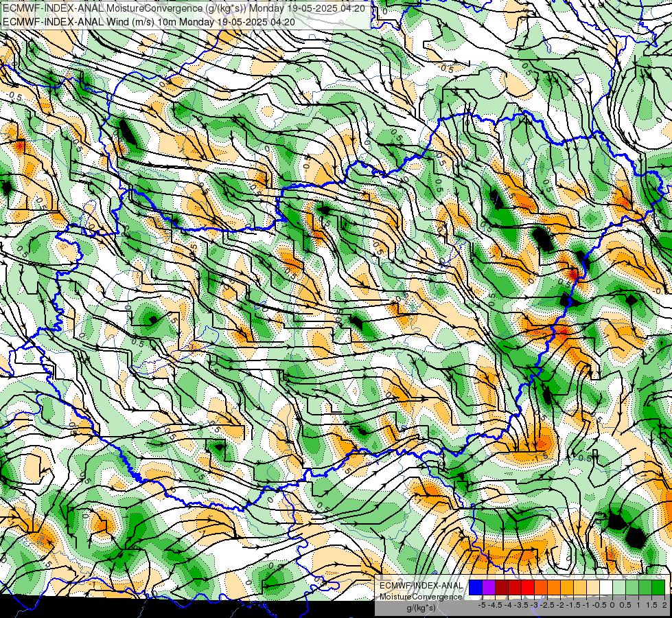672x618 pixels.
Task: Click the Wind (m/s) 10m title line
Action: pyautogui.click(x=149, y=21)
